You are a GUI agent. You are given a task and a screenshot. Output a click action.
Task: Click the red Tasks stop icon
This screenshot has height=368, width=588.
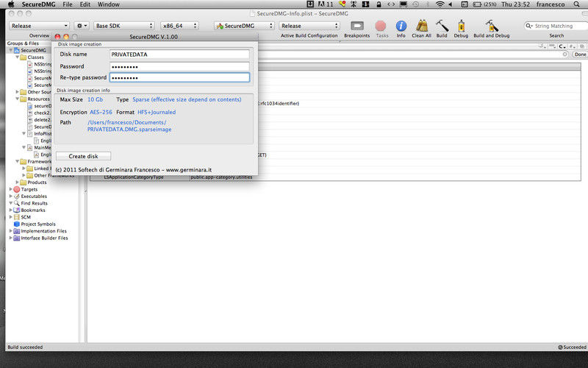(380, 26)
